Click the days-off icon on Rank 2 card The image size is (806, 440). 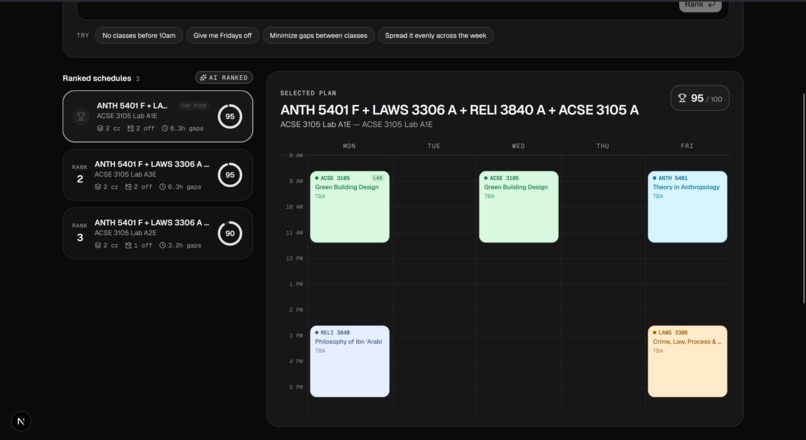coord(129,187)
